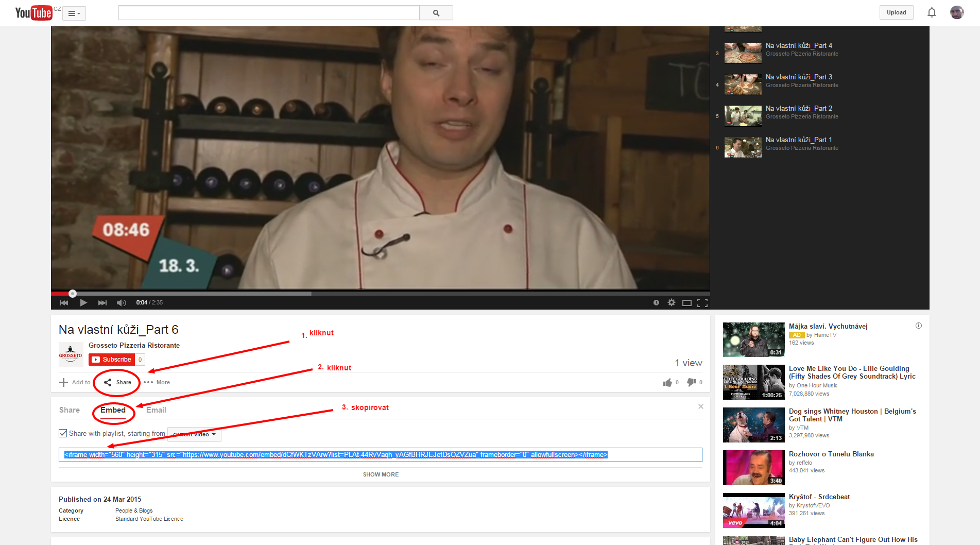Open the notifications bell
The width and height of the screenshot is (980, 545).
click(932, 12)
